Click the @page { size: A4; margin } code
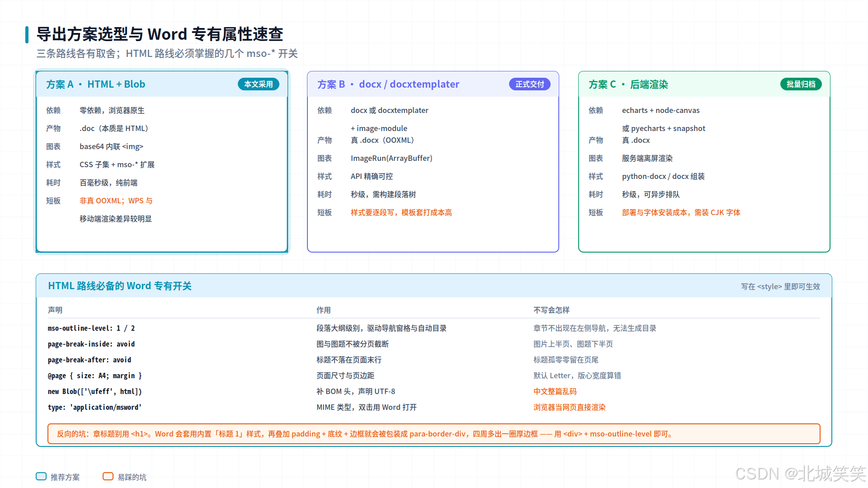 click(x=95, y=375)
